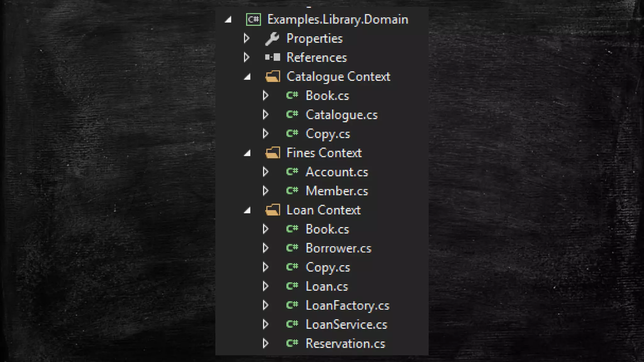Collapse the Catalogue Context folder
This screenshot has width=644, height=362.
248,77
